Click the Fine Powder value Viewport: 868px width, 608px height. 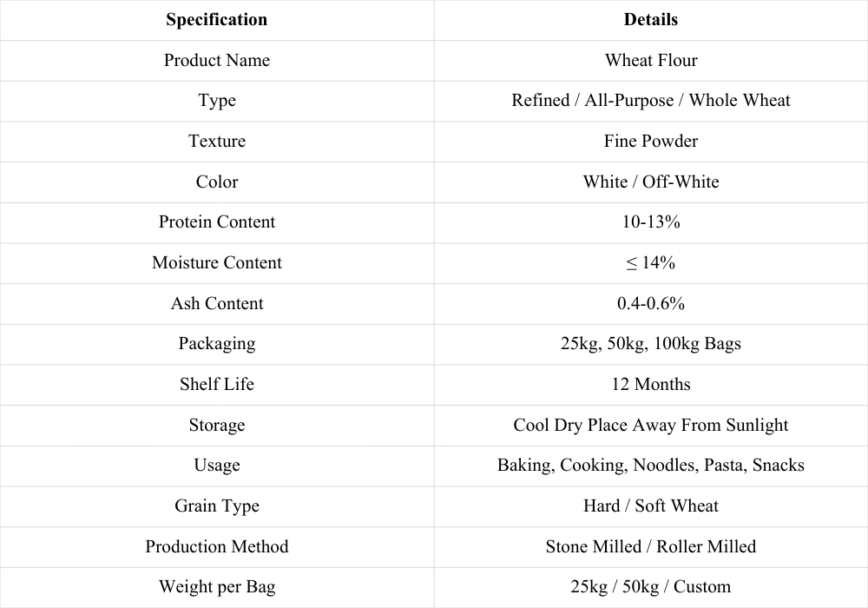pyautogui.click(x=650, y=142)
